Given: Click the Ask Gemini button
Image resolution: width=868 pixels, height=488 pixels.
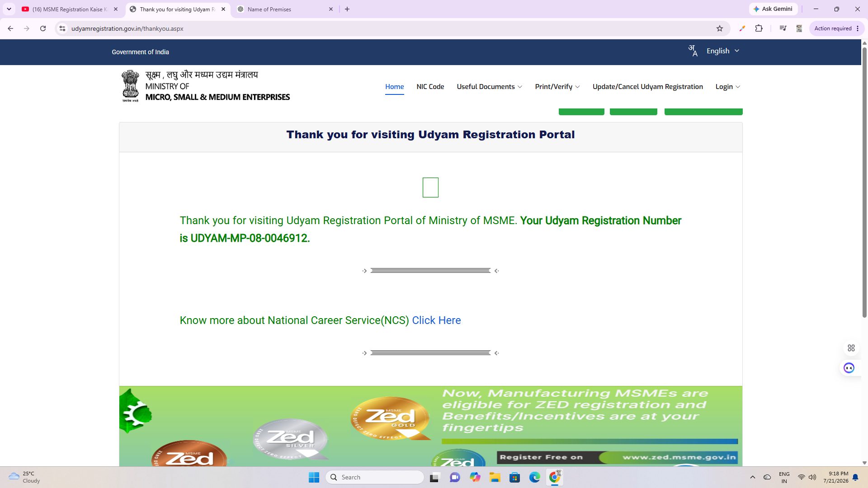Looking at the screenshot, I should click(773, 9).
